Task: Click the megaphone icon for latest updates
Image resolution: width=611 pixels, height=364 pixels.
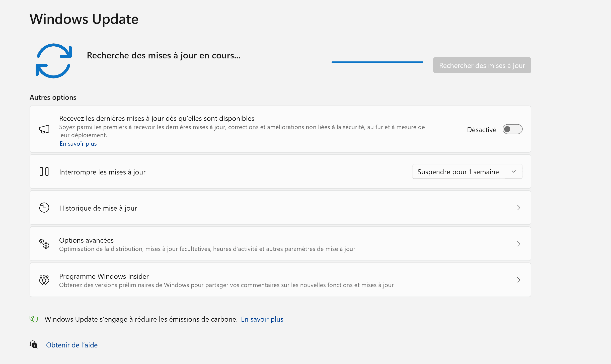Action: pos(44,129)
